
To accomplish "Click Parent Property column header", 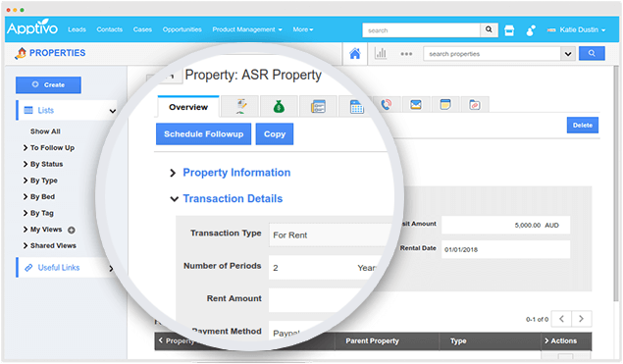I will click(372, 341).
